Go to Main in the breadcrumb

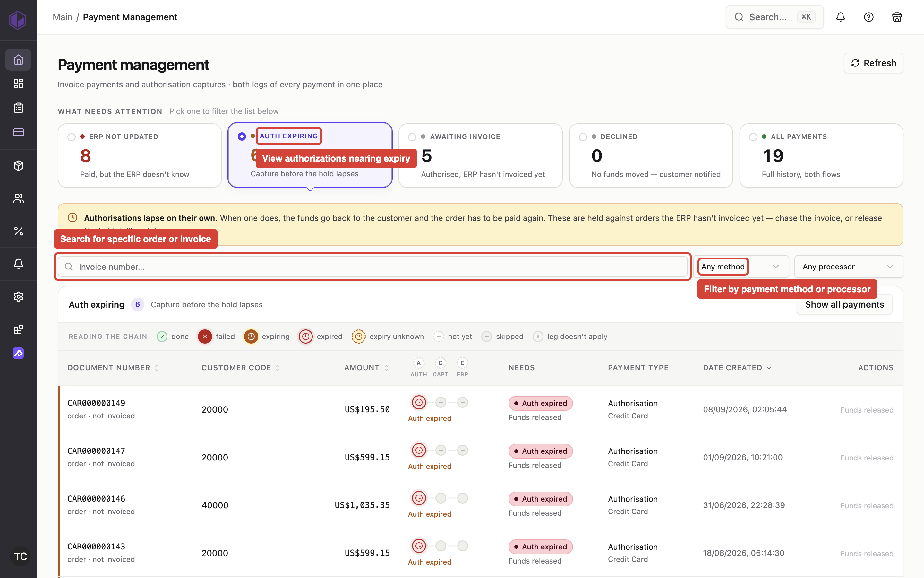click(x=63, y=17)
